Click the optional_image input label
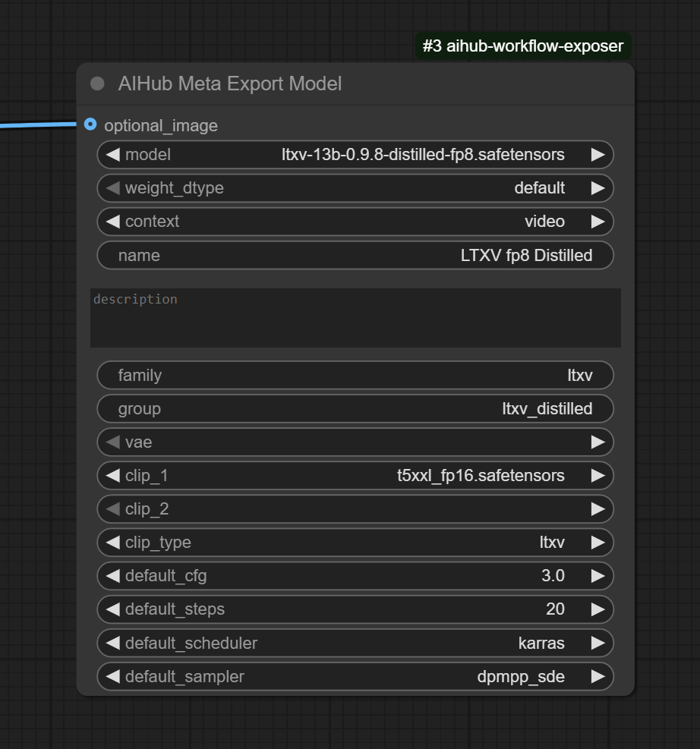The image size is (700, 749). click(161, 126)
